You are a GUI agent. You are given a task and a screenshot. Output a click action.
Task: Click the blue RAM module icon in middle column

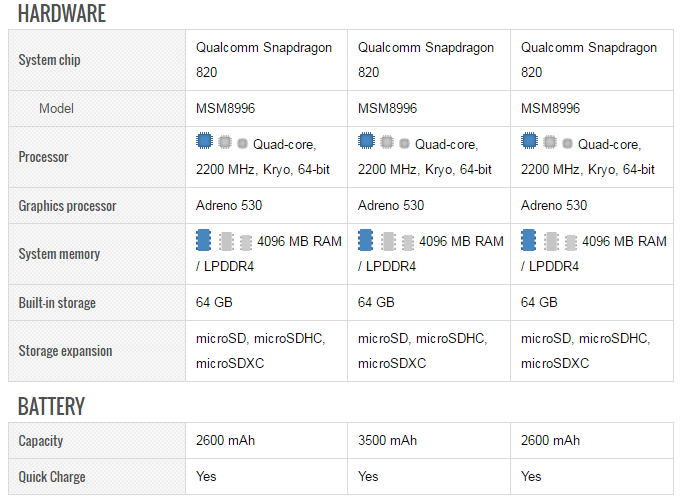click(x=366, y=240)
